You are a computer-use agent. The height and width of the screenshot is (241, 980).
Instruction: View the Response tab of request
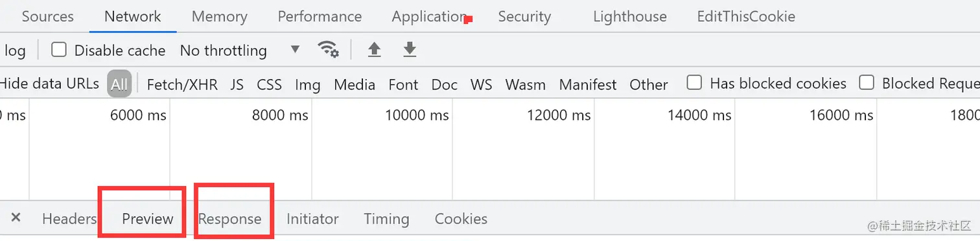[x=230, y=219]
